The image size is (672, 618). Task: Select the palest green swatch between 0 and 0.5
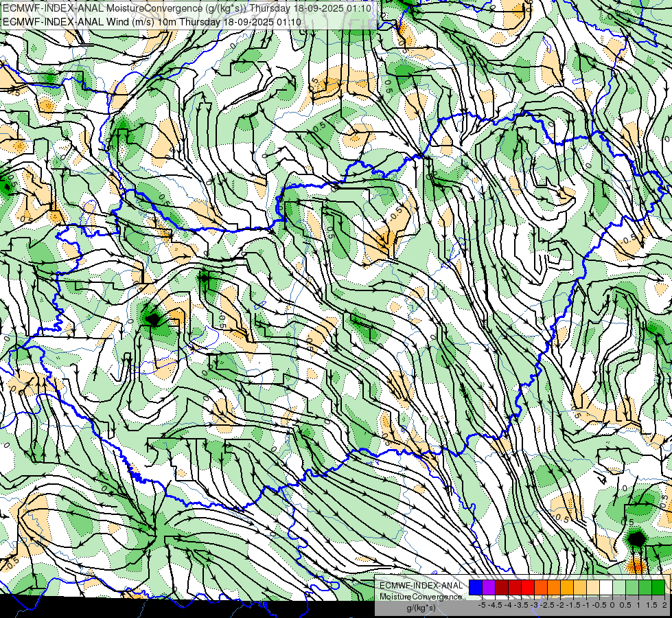tap(619, 588)
